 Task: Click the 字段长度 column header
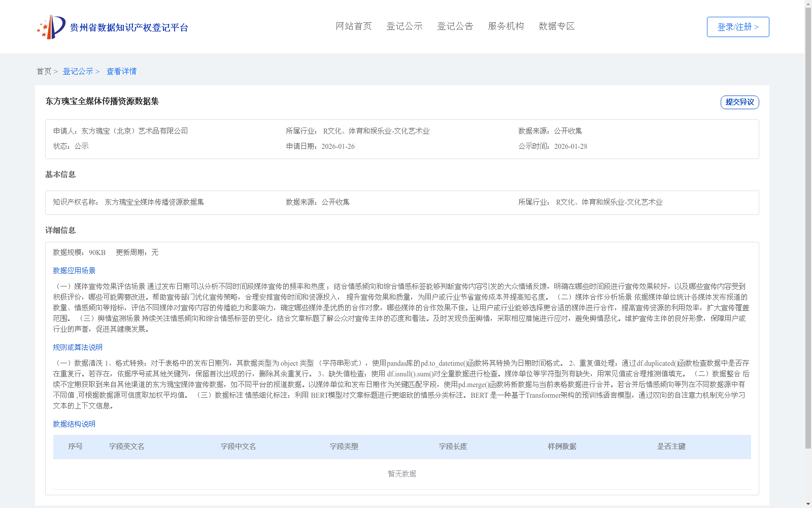(453, 447)
